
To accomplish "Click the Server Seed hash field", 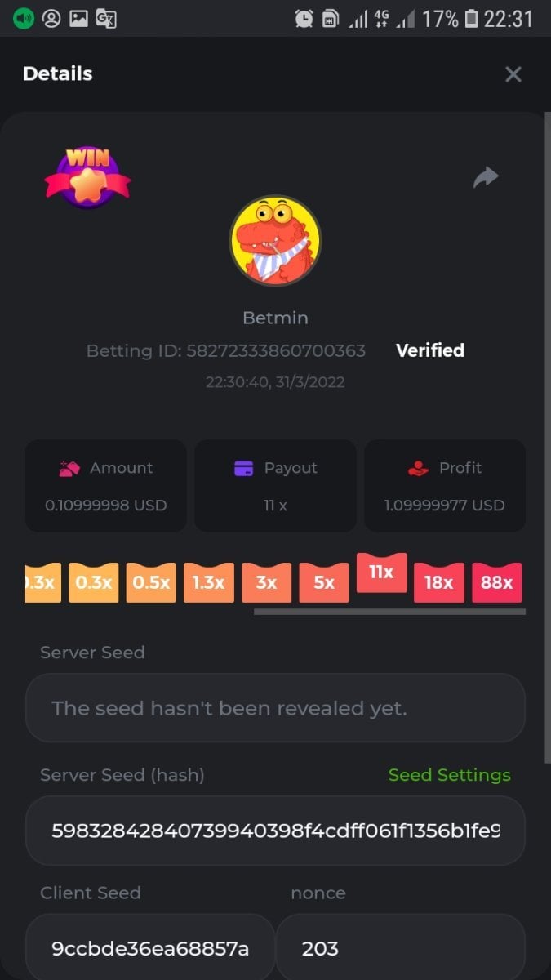I will click(x=275, y=831).
